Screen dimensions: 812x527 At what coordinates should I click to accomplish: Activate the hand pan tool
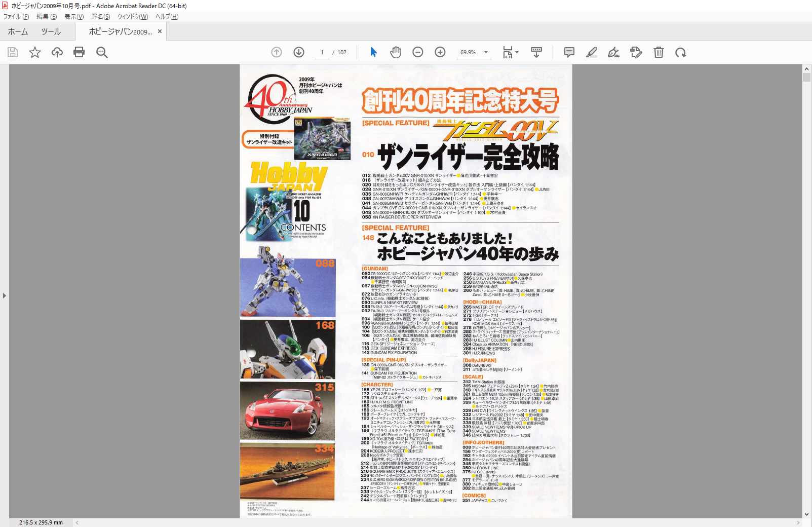coord(396,52)
